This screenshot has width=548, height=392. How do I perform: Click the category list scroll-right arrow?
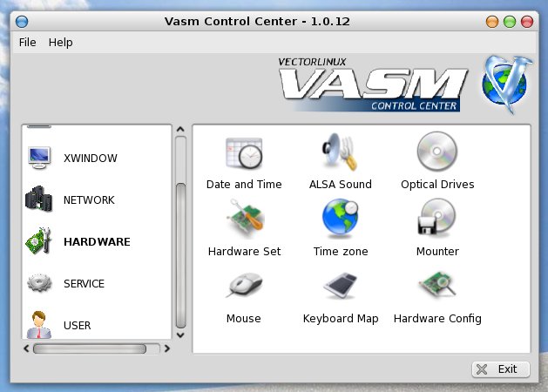(x=167, y=348)
